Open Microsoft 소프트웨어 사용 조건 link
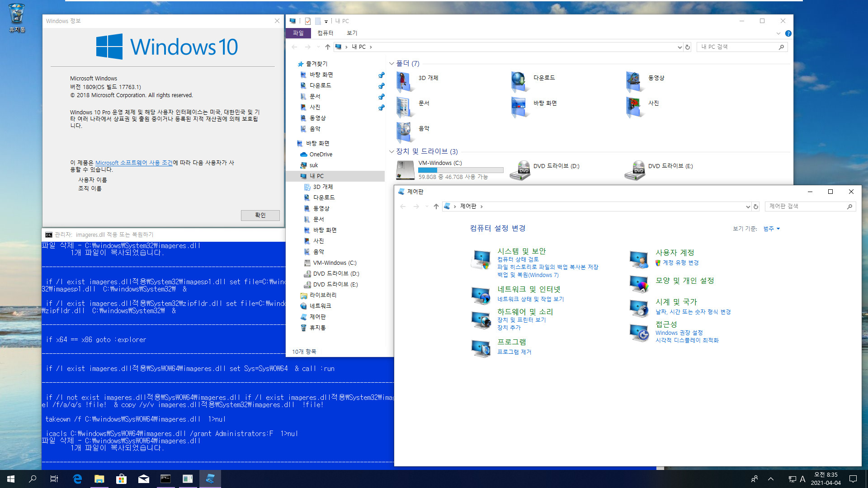 134,163
